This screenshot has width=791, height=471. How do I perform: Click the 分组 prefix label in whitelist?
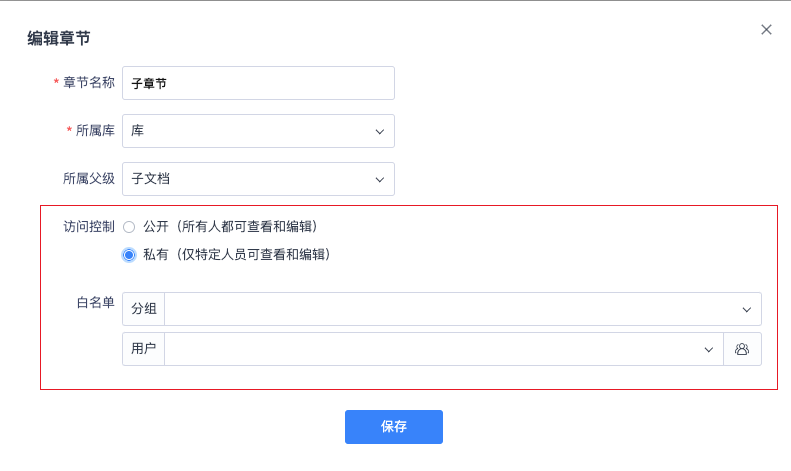point(144,309)
